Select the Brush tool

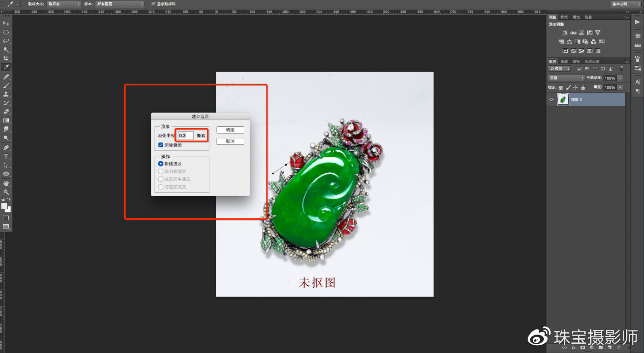click(x=6, y=85)
